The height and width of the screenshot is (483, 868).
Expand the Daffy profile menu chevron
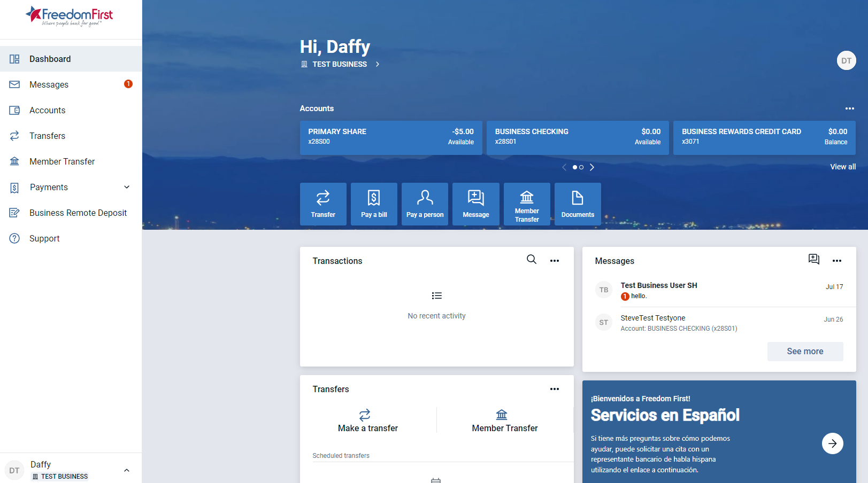coord(127,470)
